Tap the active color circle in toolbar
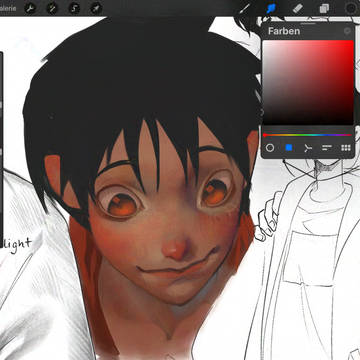Image resolution: width=360 pixels, height=360 pixels. pyautogui.click(x=351, y=8)
